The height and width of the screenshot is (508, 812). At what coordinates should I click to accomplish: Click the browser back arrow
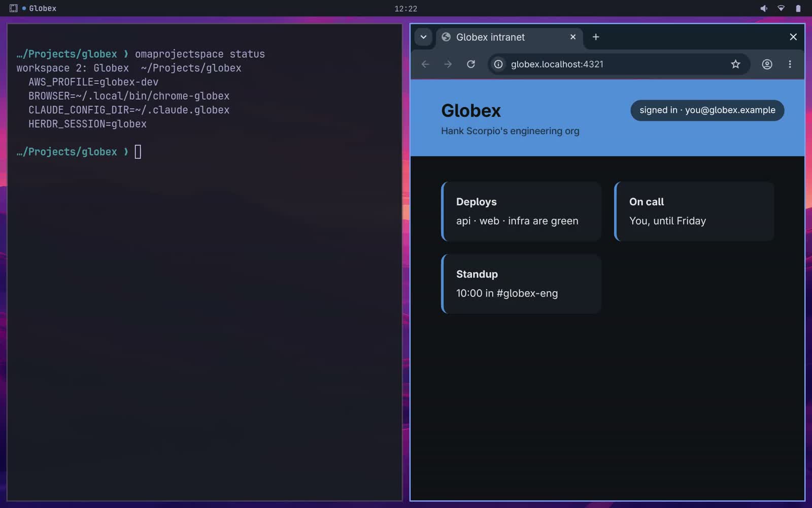[425, 64]
